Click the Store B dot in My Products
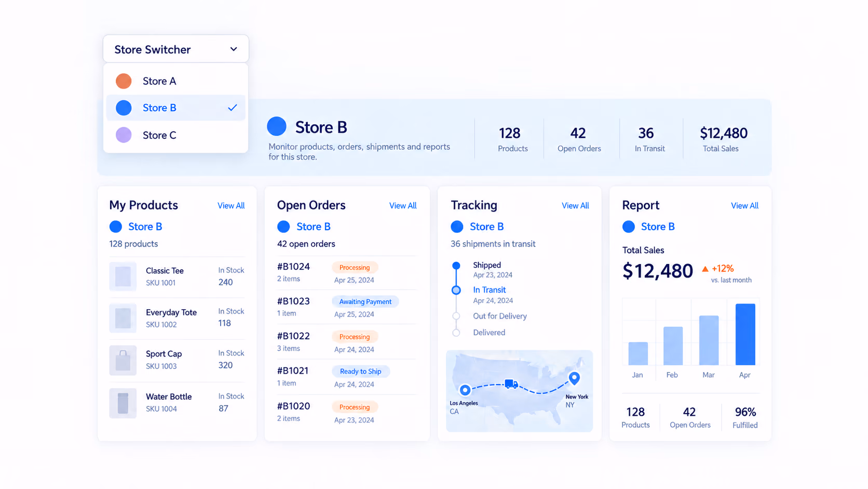The width and height of the screenshot is (868, 489). click(116, 227)
